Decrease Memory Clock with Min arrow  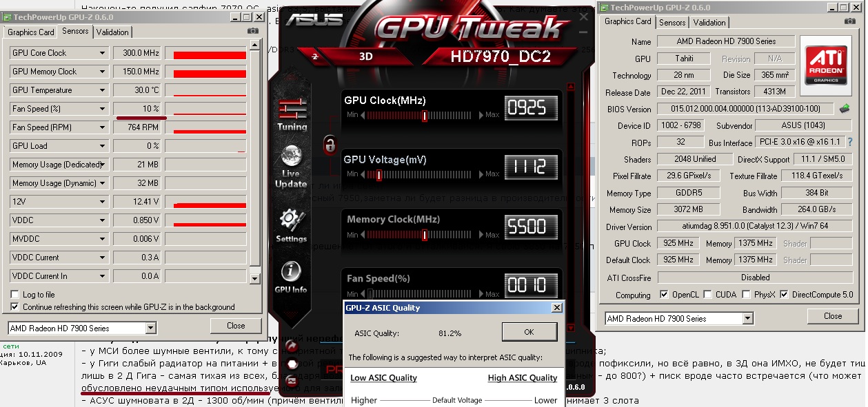(363, 235)
